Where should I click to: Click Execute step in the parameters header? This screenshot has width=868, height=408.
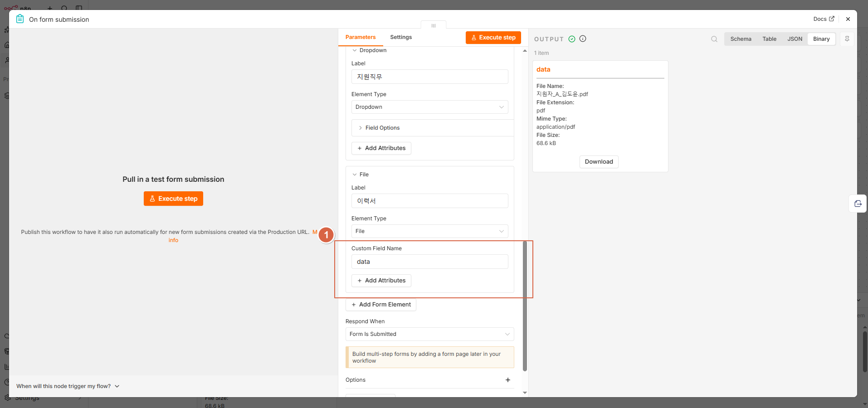[x=493, y=38]
